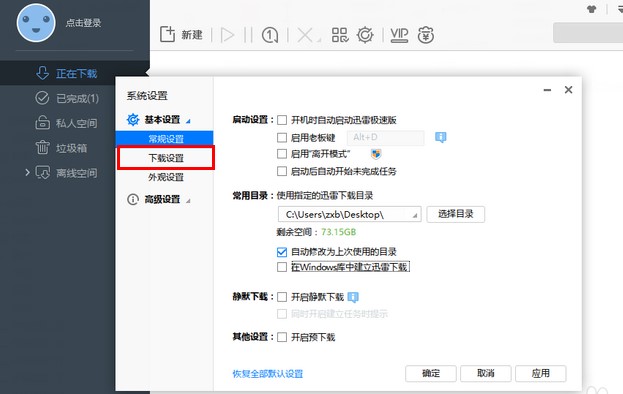Click the scheduled task clock icon
623x394 pixels.
tap(270, 35)
